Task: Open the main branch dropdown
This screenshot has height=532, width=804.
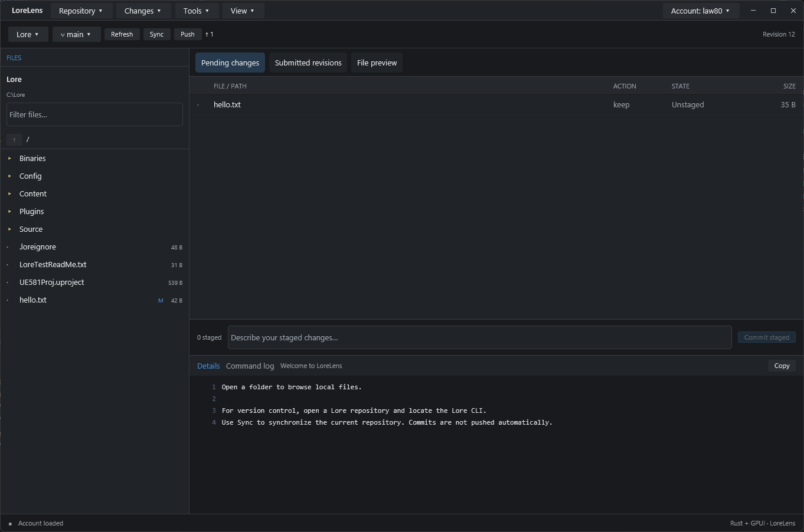Action: [x=76, y=34]
